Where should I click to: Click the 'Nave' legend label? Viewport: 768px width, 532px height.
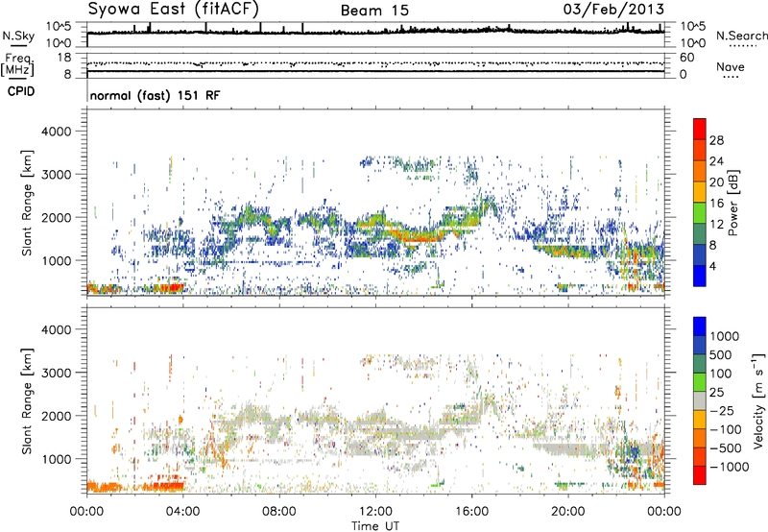(x=731, y=66)
